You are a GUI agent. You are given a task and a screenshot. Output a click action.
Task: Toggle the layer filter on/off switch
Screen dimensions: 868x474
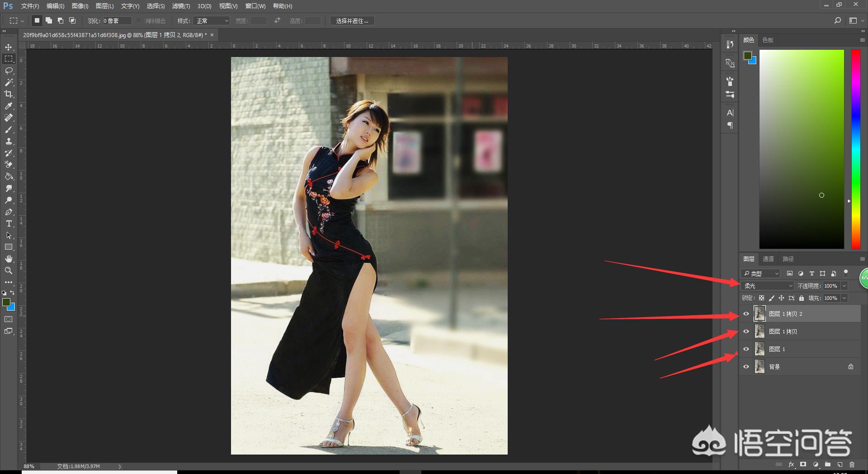(846, 273)
